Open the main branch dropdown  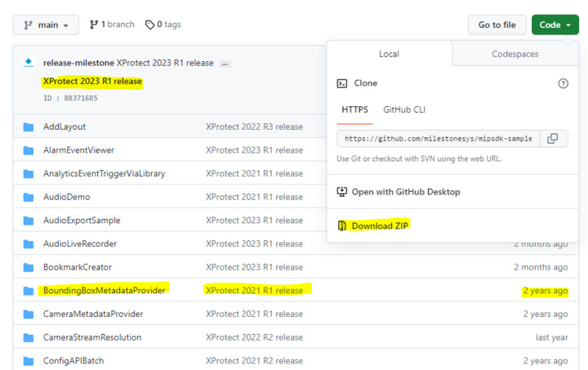(x=46, y=25)
